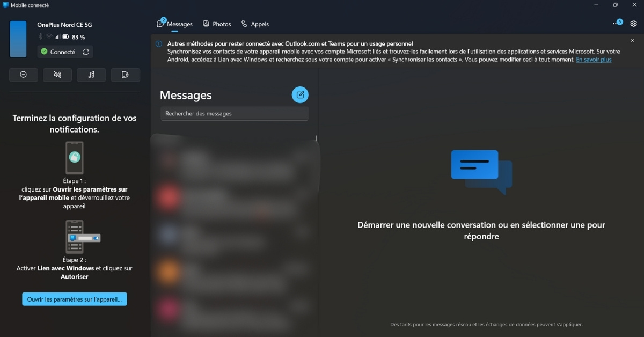The image size is (644, 337).
Task: Click the Connecté status button
Action: [x=58, y=52]
